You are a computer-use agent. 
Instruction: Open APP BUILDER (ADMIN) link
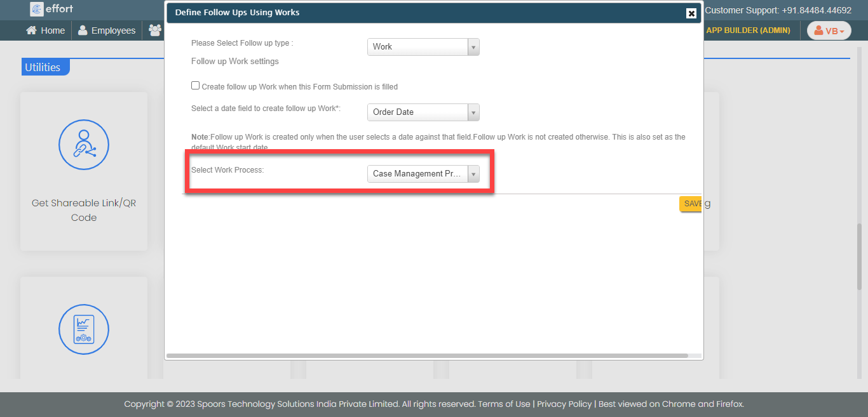[x=748, y=30]
